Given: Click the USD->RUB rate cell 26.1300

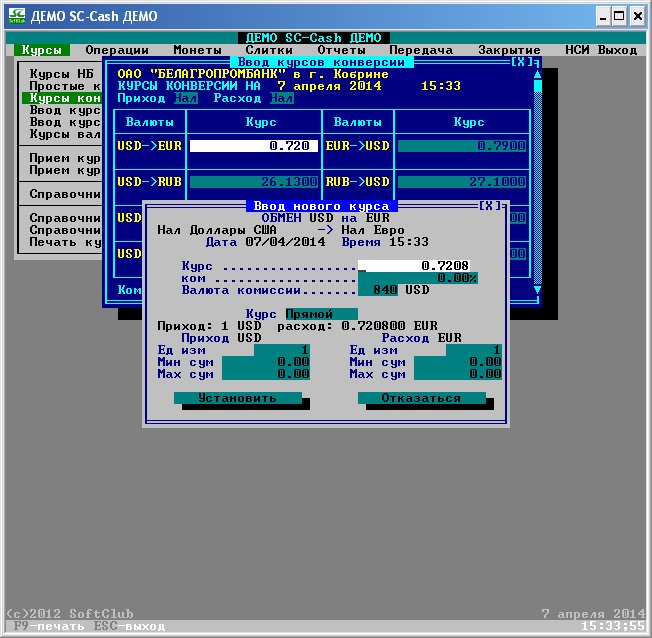Looking at the screenshot, I should point(254,182).
